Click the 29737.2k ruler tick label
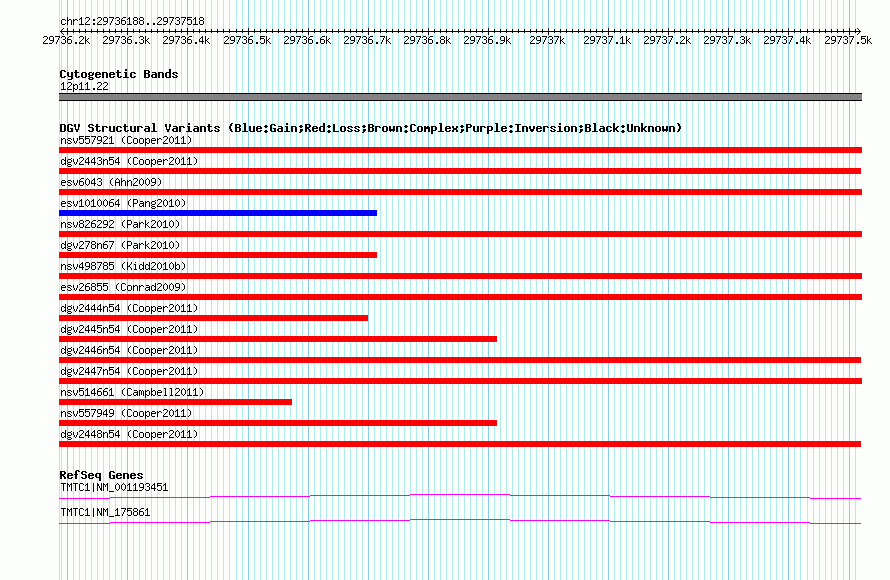Image resolution: width=890 pixels, height=580 pixels. (x=667, y=40)
